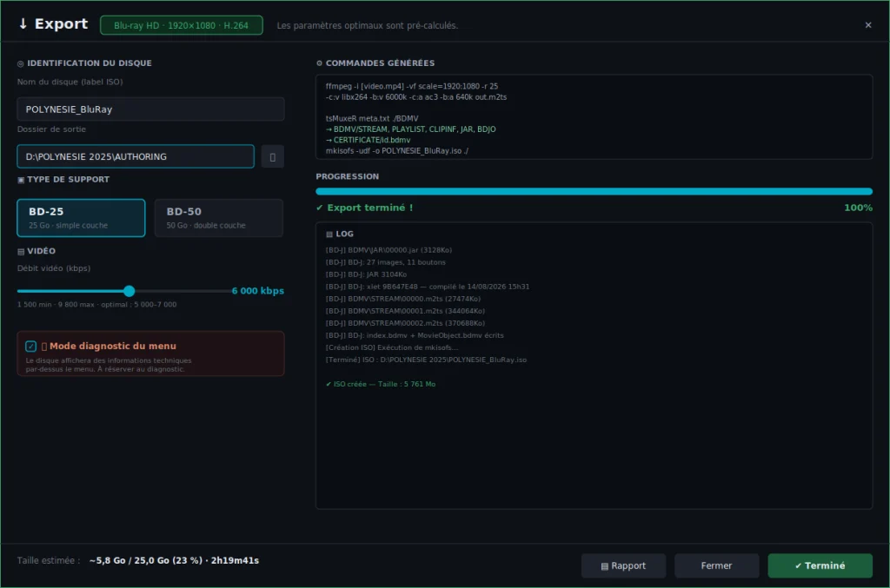
Task: Click the log line 27 images, 11 boutons
Action: pyautogui.click(x=385, y=262)
